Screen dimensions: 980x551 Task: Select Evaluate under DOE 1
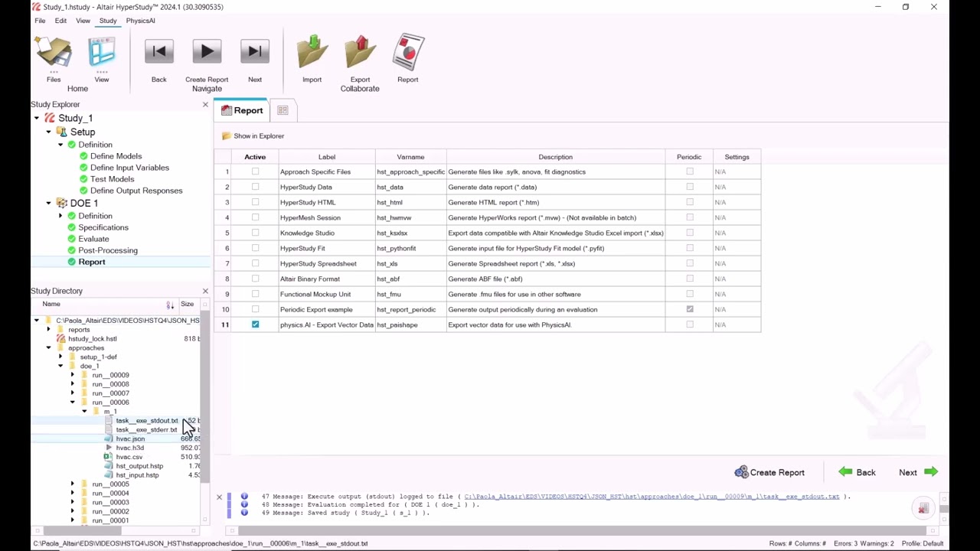(x=93, y=239)
